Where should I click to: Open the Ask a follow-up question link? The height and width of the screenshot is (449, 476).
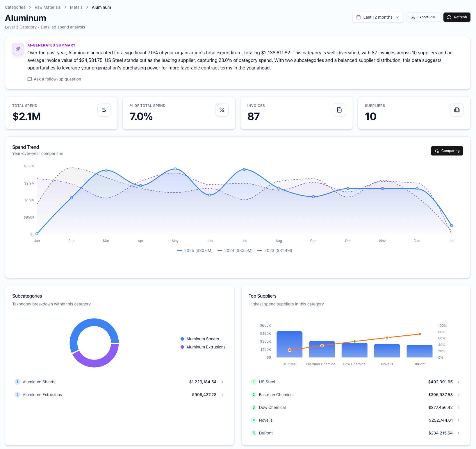click(x=57, y=79)
